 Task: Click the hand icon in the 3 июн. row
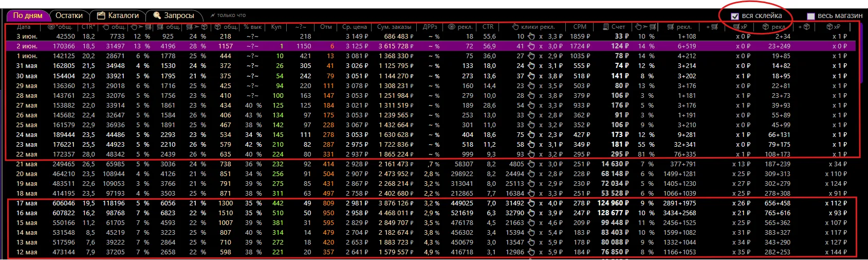[531, 37]
